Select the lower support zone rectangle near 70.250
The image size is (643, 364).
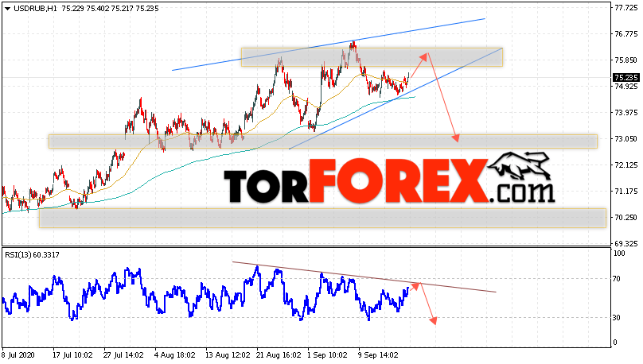322,218
